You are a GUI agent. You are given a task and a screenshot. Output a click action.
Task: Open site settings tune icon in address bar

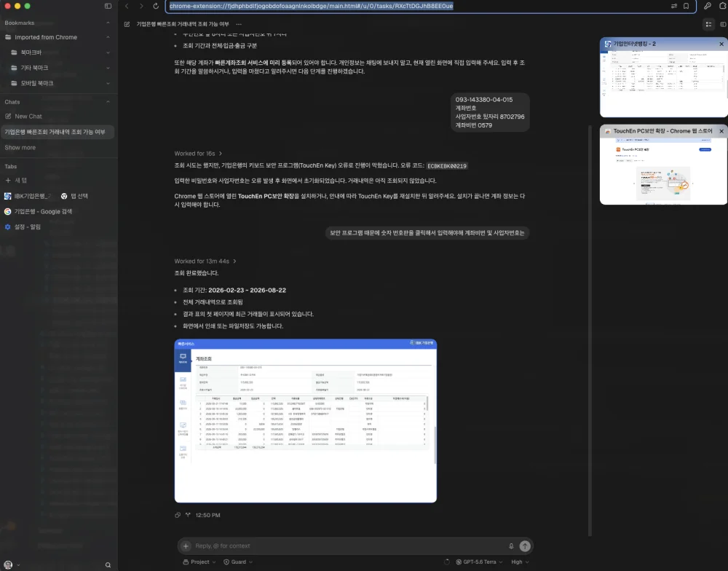(x=673, y=6)
